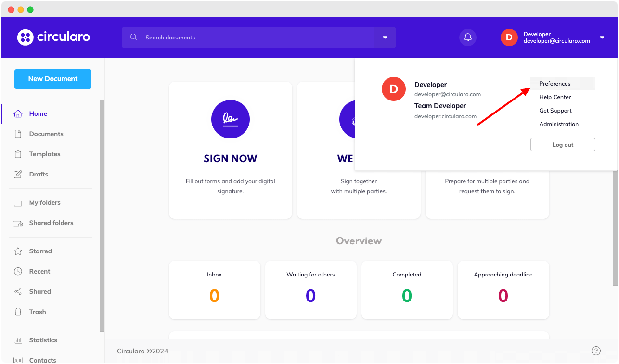Click the Drafts pencil icon in sidebar
Screen dimensions: 619x364
[18, 175]
